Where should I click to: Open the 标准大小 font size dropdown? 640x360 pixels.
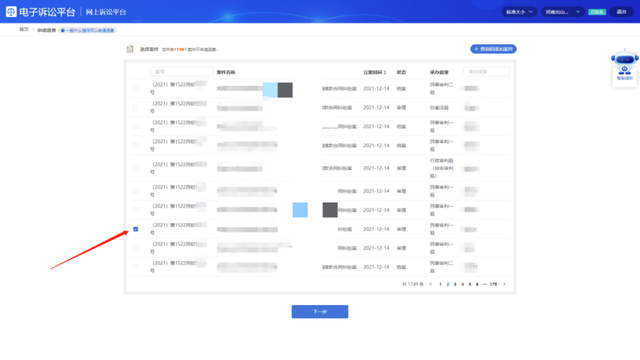coord(519,12)
